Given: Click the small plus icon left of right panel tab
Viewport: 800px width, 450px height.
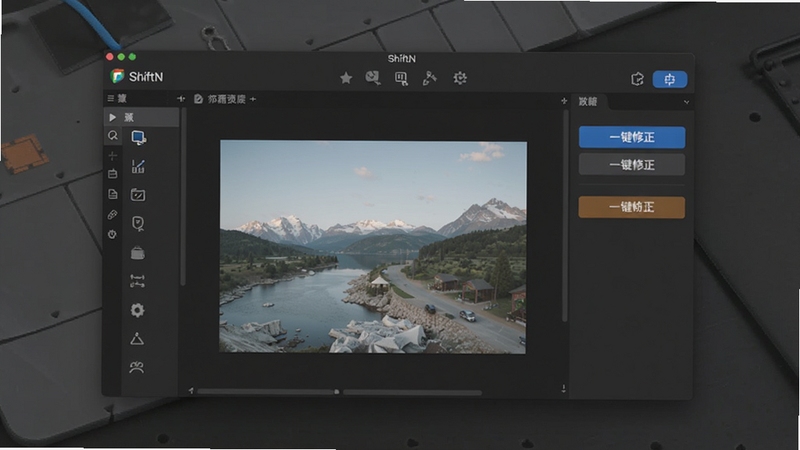Looking at the screenshot, I should click(564, 101).
